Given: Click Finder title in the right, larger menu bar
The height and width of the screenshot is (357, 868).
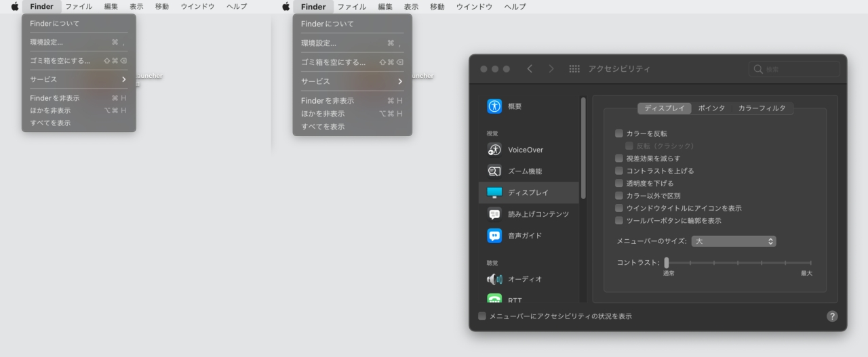Looking at the screenshot, I should (x=313, y=7).
